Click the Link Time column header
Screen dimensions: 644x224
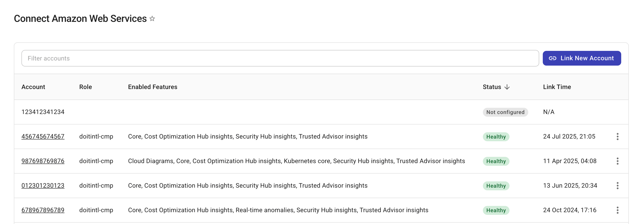coord(557,87)
